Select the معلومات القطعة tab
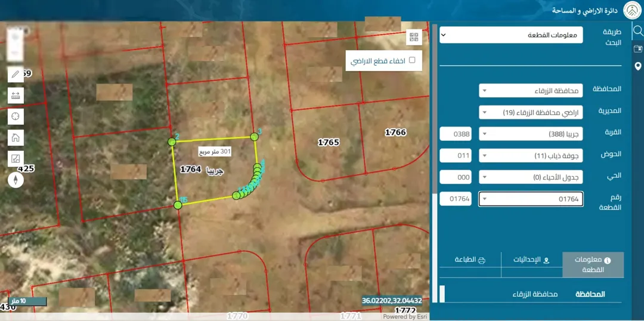This screenshot has width=644, height=321. point(593,265)
